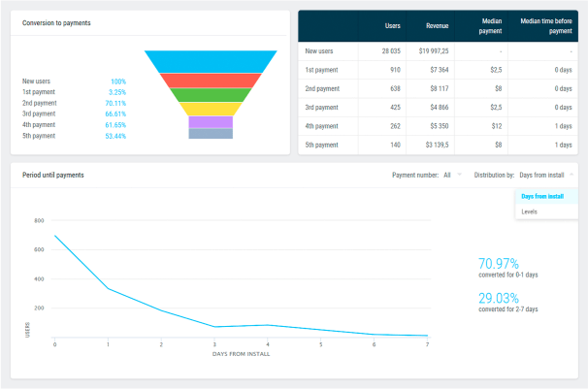Select the 1st payment table row
The width and height of the screenshot is (588, 389).
click(437, 69)
